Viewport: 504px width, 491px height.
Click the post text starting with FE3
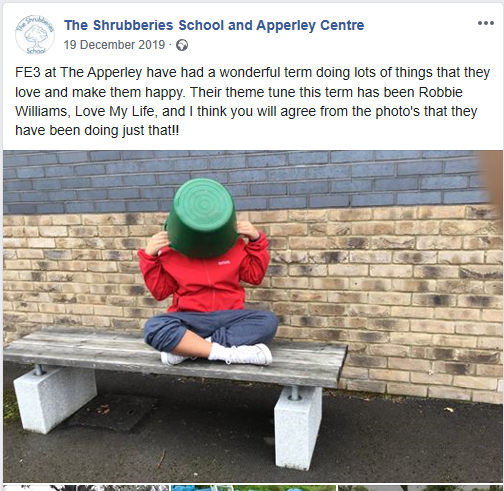[252, 101]
